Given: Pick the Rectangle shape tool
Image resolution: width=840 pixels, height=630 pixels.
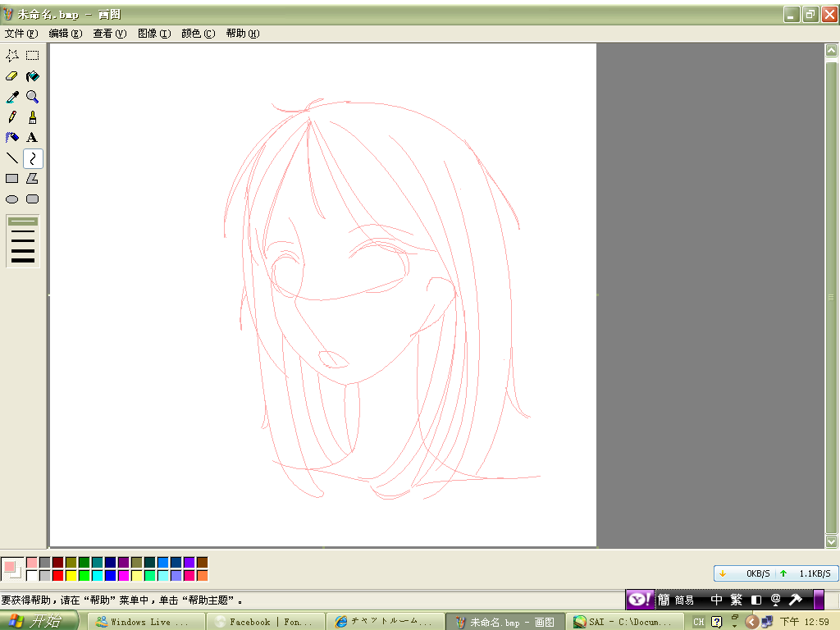Looking at the screenshot, I should click(11, 178).
